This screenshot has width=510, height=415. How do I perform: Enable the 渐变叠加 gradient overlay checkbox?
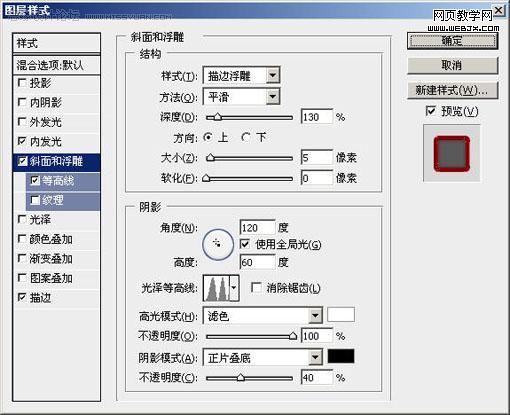22,259
